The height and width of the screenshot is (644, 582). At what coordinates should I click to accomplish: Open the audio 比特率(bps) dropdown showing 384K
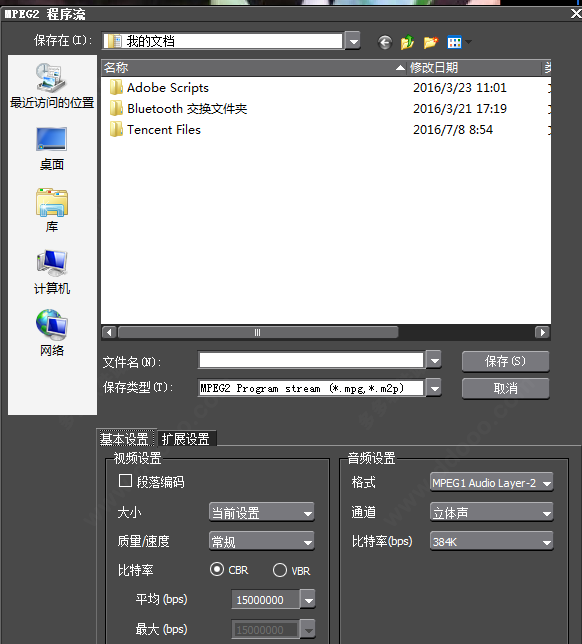tap(492, 542)
